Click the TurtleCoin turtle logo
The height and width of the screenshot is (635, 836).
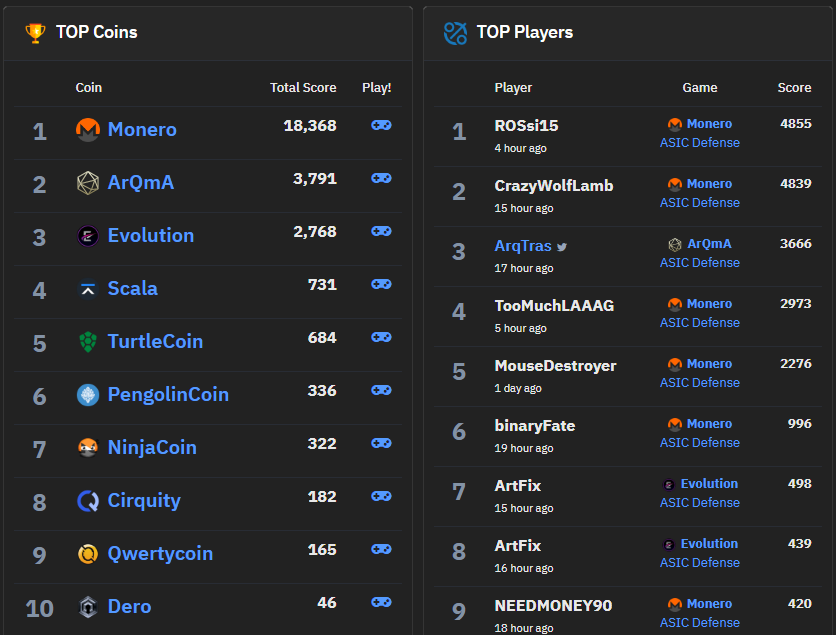[88, 342]
